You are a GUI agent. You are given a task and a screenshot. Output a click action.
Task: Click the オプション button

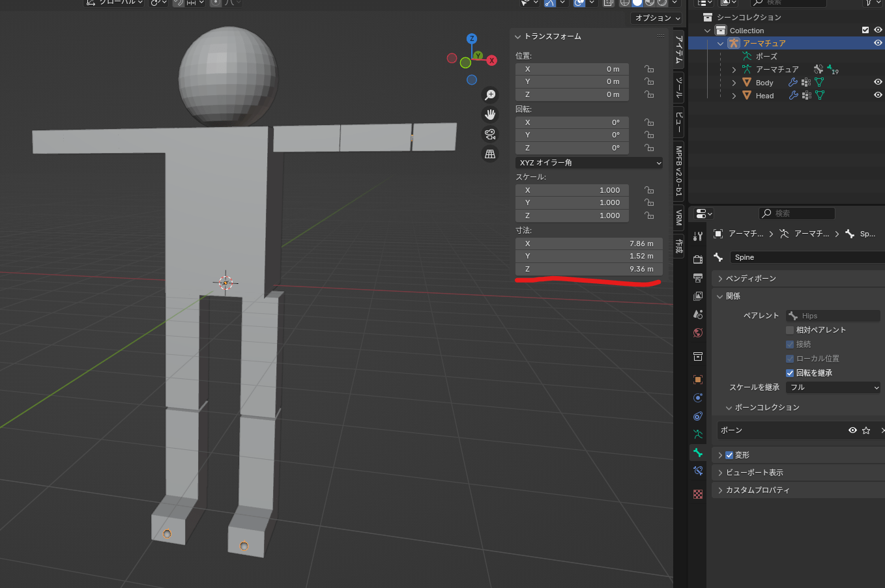click(x=657, y=18)
